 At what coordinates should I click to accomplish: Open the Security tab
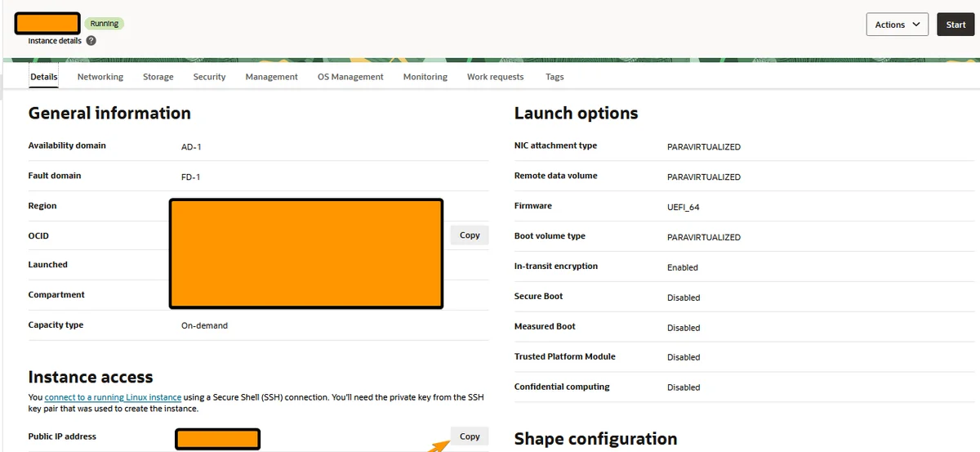coord(209,77)
